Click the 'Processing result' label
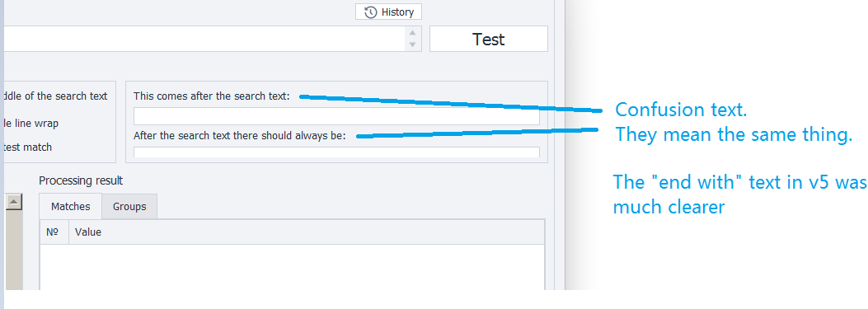Screen dimensions: 868x309 [x=81, y=180]
